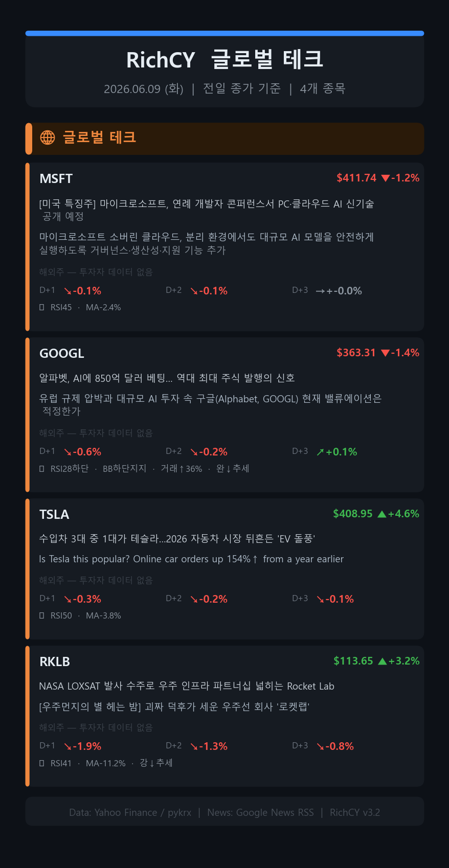The image size is (449, 868).
Task: Click the green up triangle next to TSLA +4.6%
Action: (x=381, y=514)
